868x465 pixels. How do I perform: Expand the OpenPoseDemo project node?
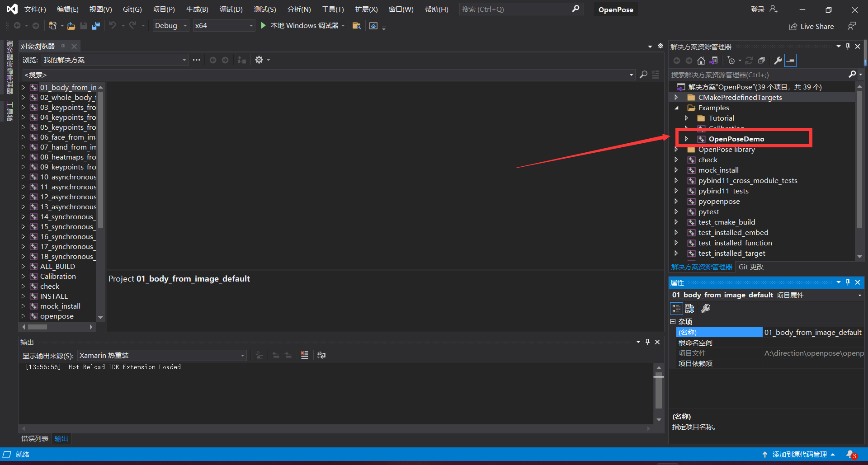point(686,139)
